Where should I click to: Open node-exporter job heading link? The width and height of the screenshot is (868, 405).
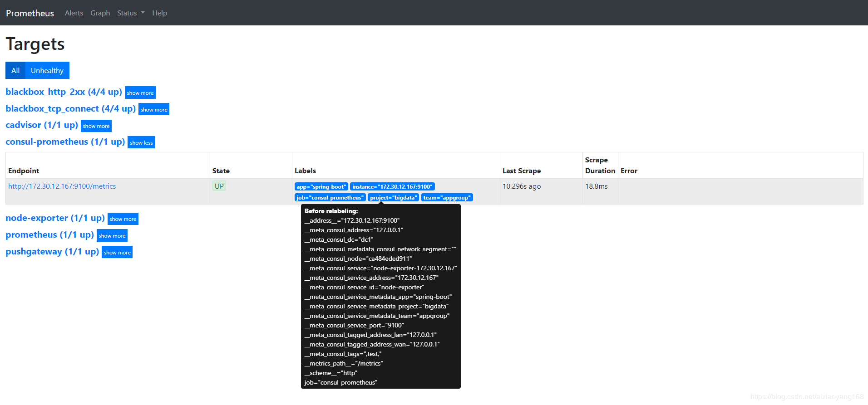pyautogui.click(x=55, y=218)
